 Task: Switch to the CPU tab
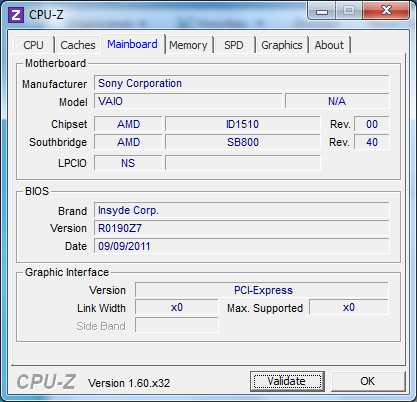click(x=33, y=45)
